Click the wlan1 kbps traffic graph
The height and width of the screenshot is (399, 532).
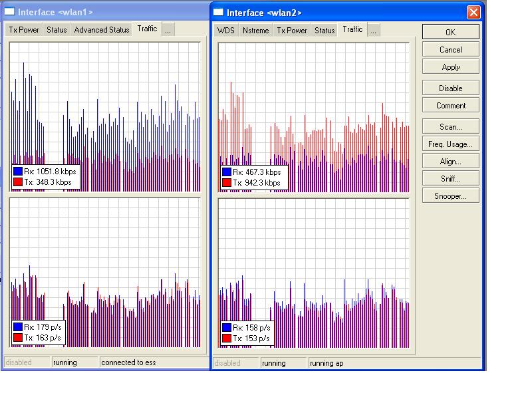pos(105,117)
